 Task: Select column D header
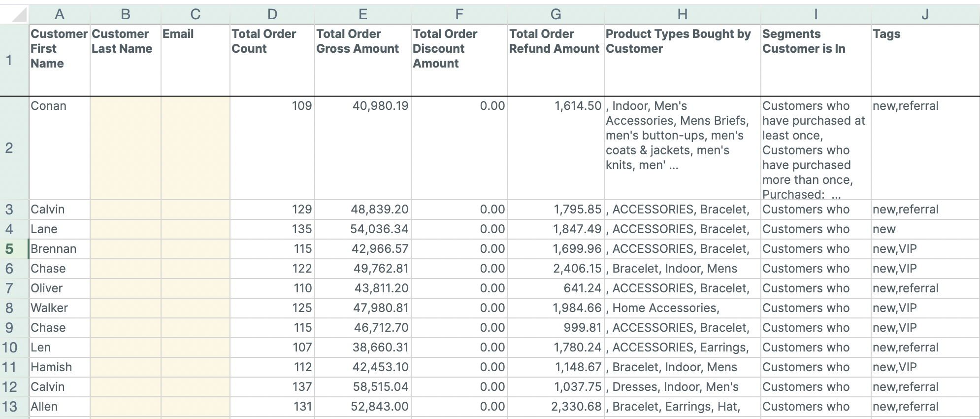tap(272, 15)
